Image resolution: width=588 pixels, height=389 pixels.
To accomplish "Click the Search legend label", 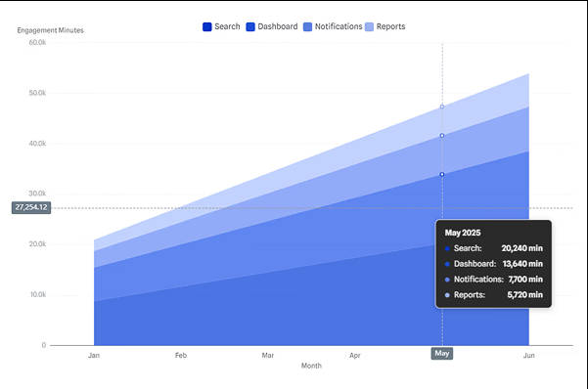I will click(227, 26).
